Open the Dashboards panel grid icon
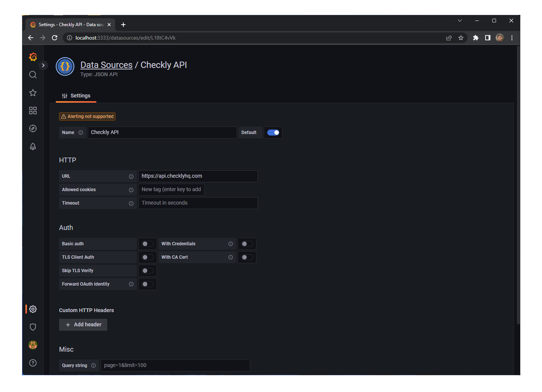542x392 pixels. (33, 111)
